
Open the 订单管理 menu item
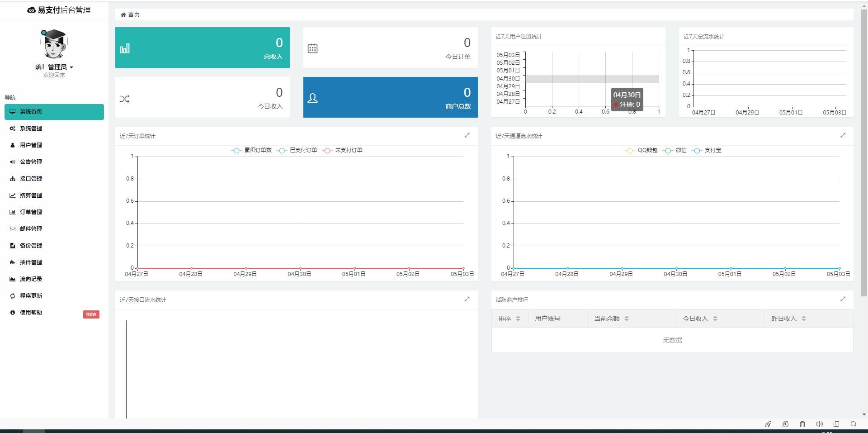click(54, 212)
